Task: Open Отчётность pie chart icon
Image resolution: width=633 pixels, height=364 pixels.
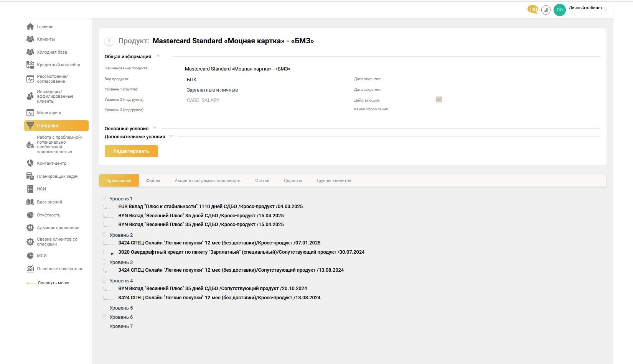Action: coord(30,215)
